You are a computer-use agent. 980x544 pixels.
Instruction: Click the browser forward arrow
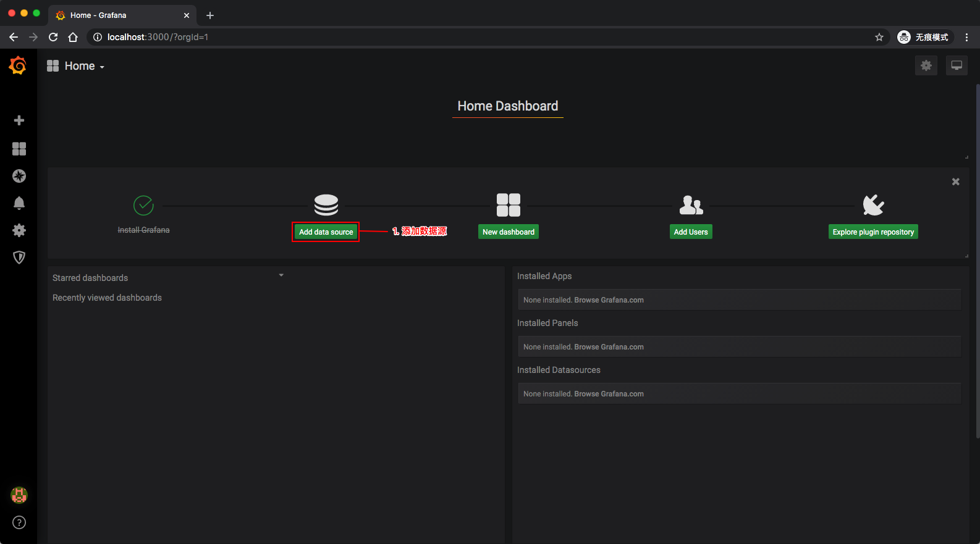click(x=33, y=37)
